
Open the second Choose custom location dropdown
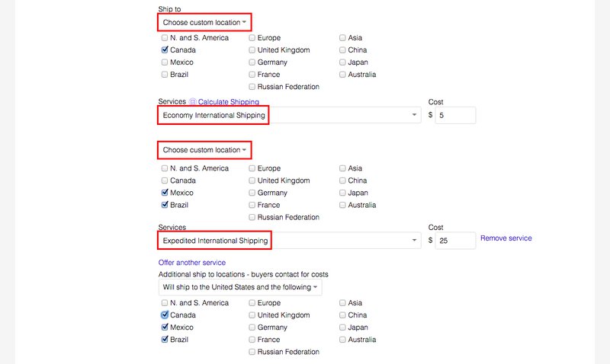tap(204, 150)
